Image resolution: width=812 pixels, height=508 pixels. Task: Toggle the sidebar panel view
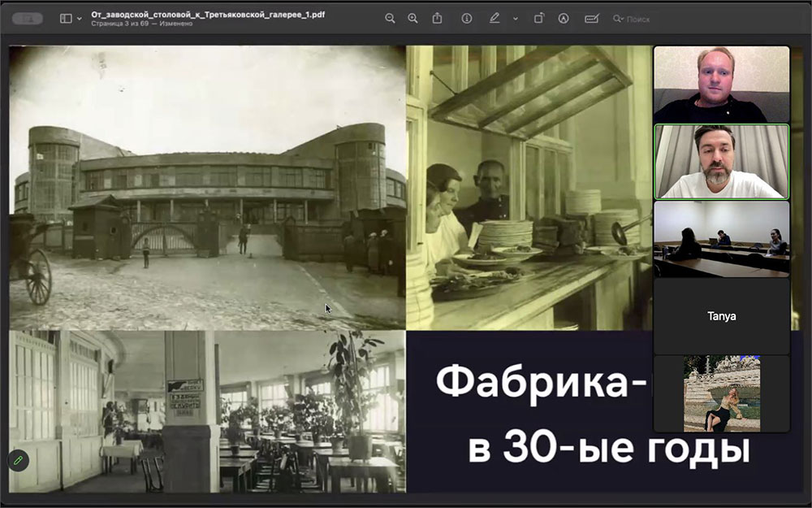pos(66,17)
